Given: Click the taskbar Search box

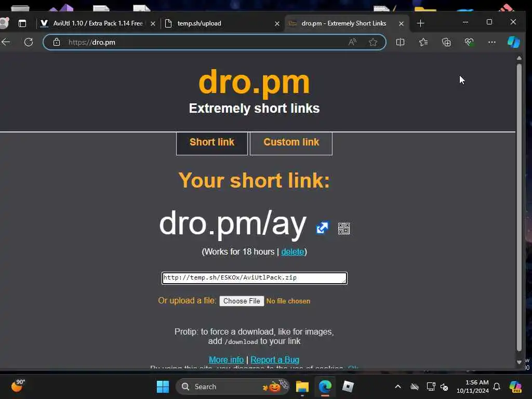Looking at the screenshot, I should [x=232, y=387].
